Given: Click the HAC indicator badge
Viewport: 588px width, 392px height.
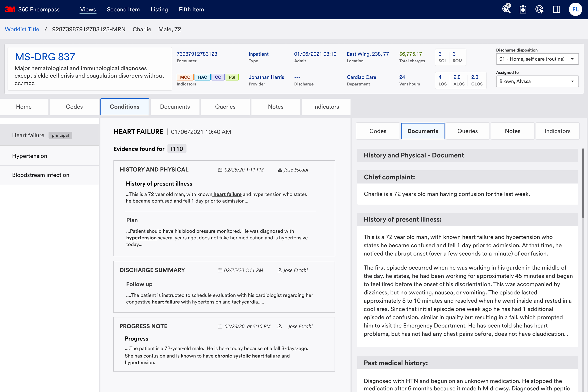Looking at the screenshot, I should pos(202,77).
